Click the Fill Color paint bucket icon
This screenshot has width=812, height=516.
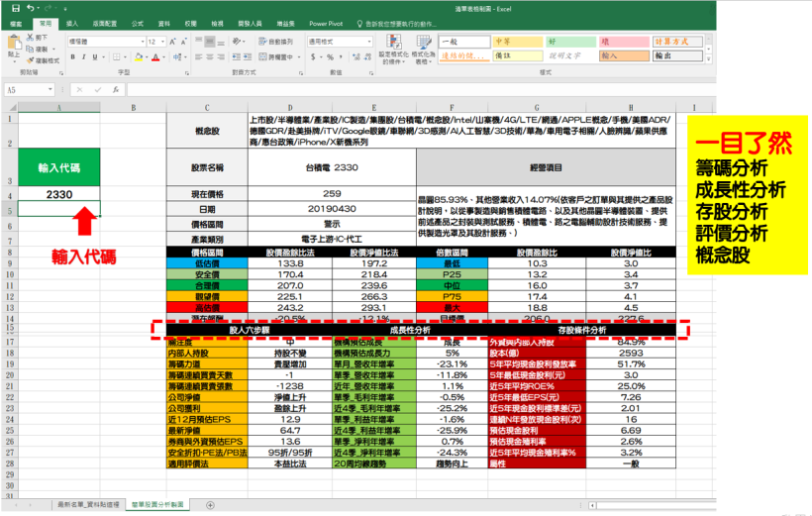tap(139, 57)
